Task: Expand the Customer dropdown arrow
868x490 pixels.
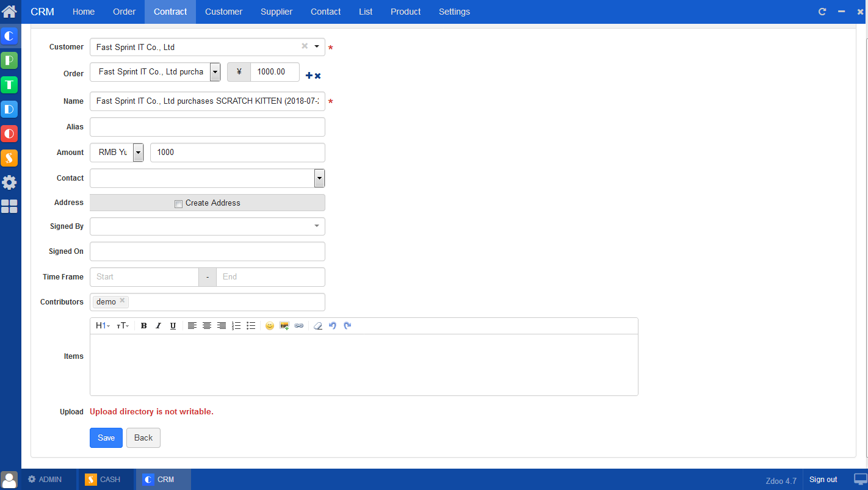Action: coord(317,46)
